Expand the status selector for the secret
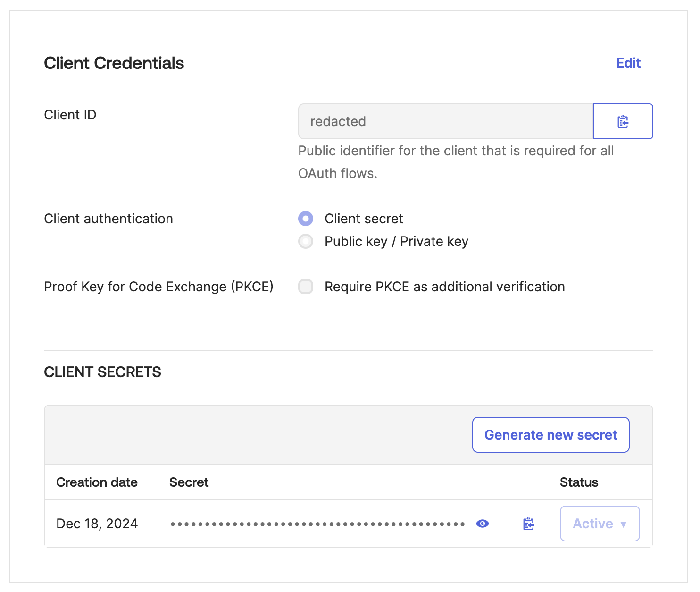Viewport: 700px width, 592px height. [599, 524]
